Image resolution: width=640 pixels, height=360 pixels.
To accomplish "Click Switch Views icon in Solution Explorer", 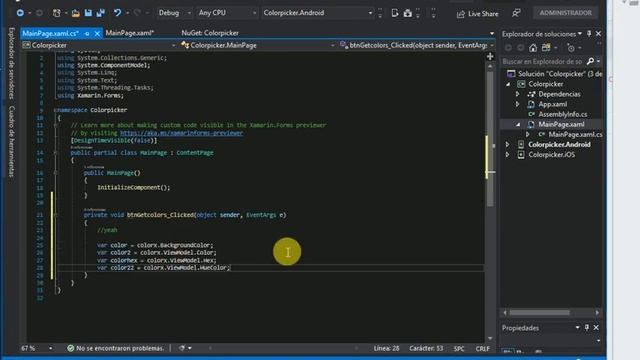I will 546,48.
